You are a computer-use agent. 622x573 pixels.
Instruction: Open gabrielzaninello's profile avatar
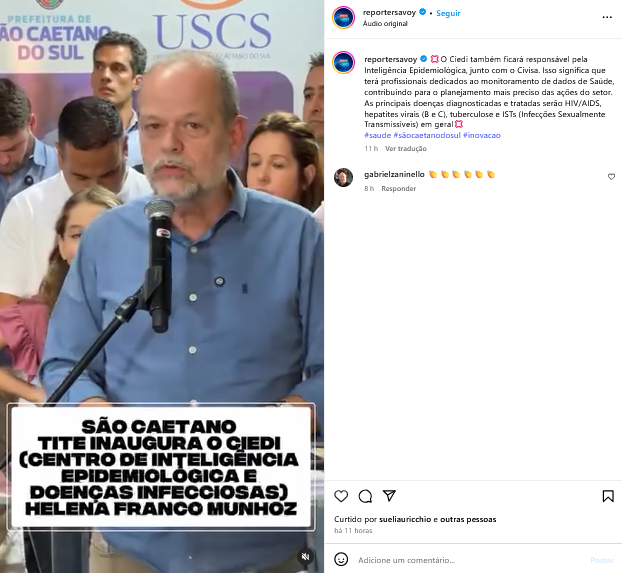(x=344, y=177)
